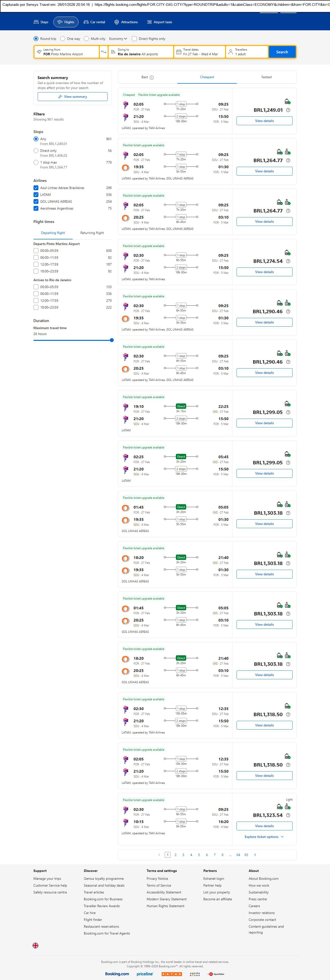Open the Travellers 1 adult selector

[x=247, y=52]
